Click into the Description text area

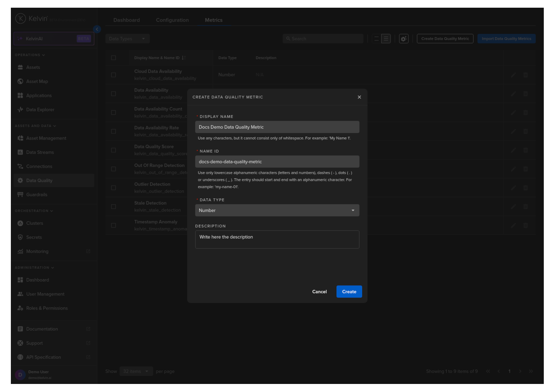pos(277,239)
